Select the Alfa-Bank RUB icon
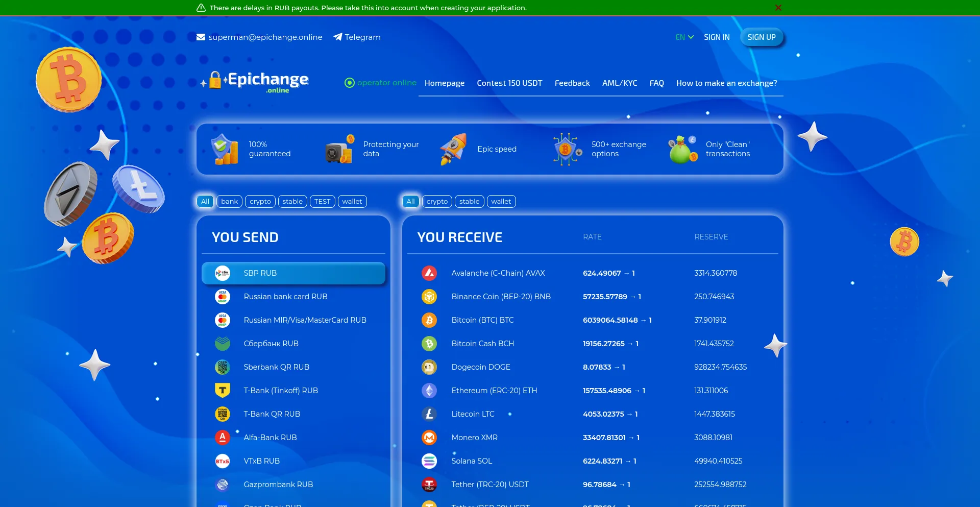 pyautogui.click(x=223, y=438)
